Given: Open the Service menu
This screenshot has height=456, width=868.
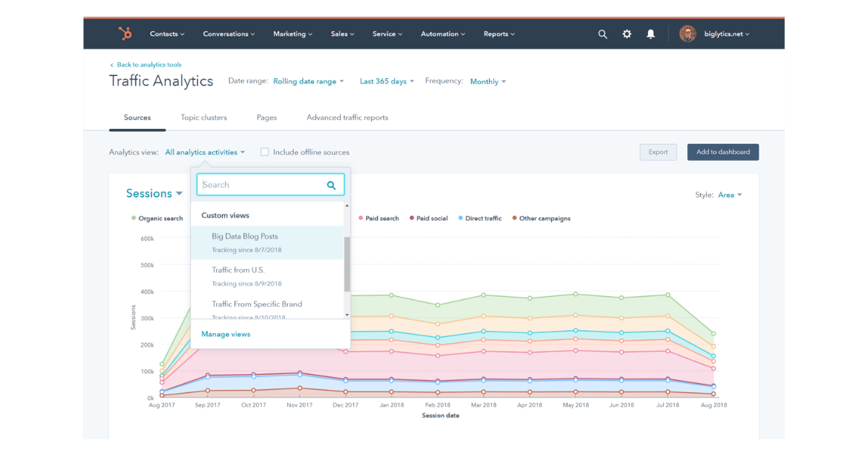Looking at the screenshot, I should [388, 34].
